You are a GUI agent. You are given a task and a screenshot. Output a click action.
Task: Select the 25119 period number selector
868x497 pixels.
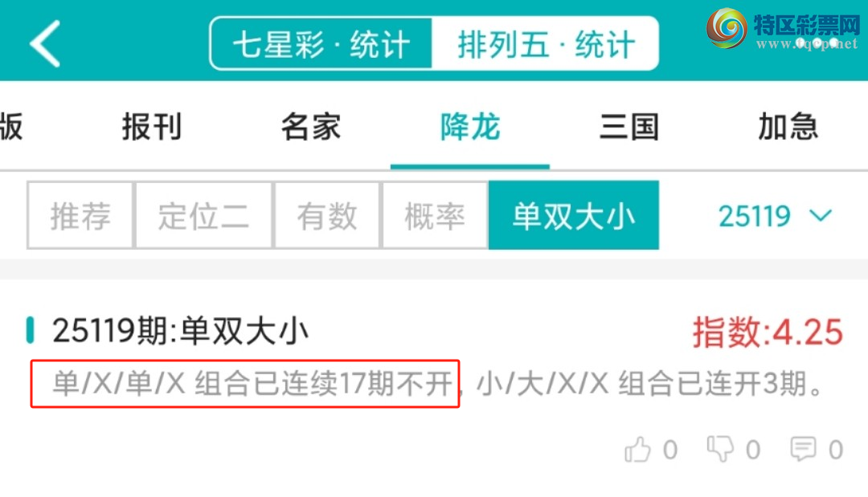[x=754, y=216]
